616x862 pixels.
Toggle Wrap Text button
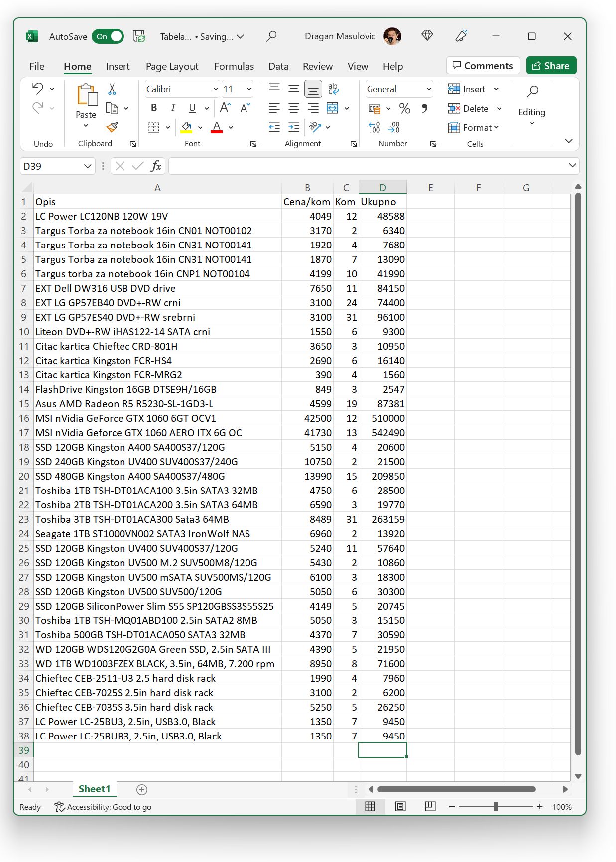point(333,89)
